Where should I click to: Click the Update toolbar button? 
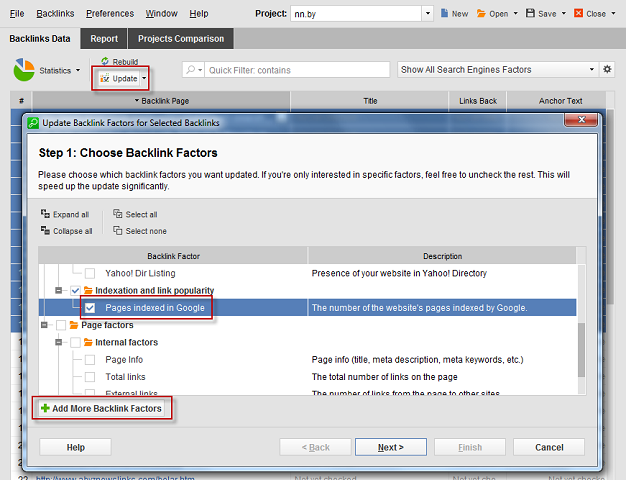tap(119, 79)
